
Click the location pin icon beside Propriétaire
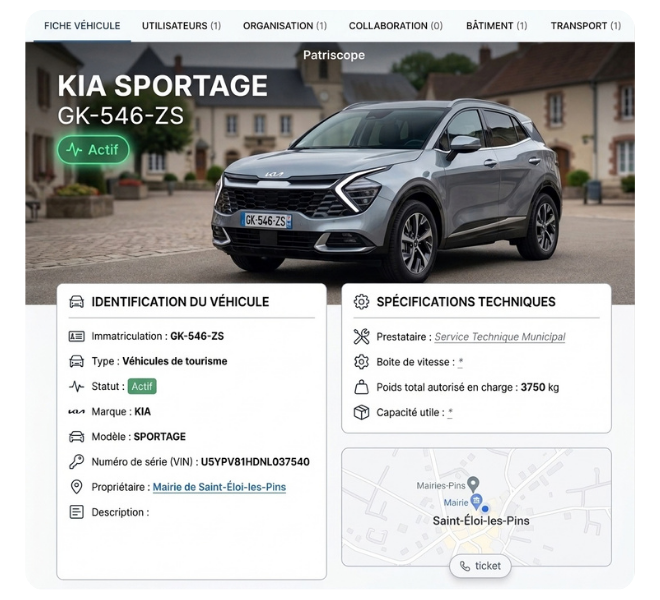tap(76, 487)
